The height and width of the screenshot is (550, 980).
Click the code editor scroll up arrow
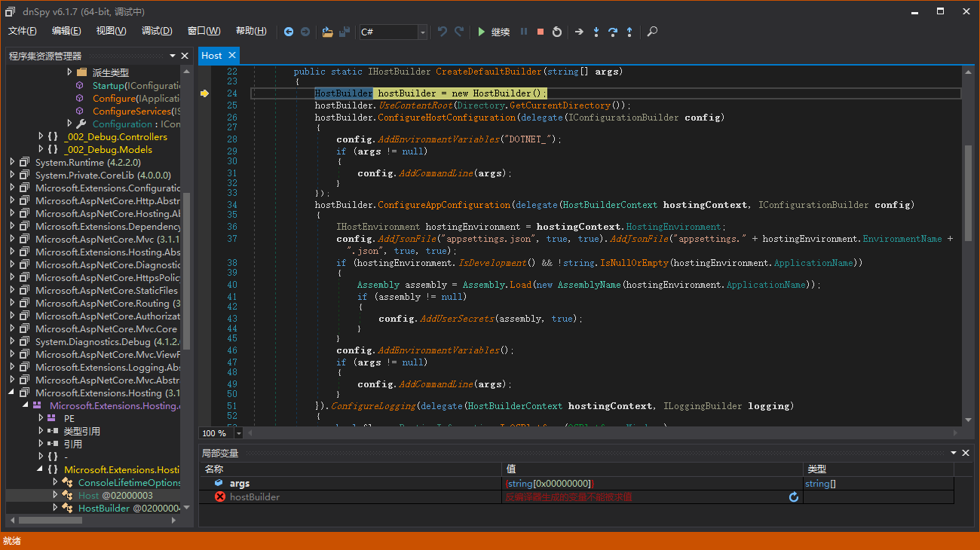(968, 71)
